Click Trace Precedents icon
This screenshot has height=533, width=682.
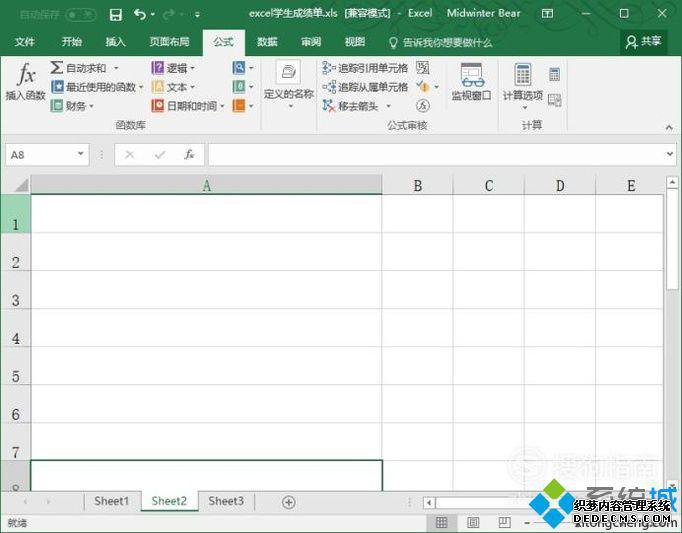329,68
